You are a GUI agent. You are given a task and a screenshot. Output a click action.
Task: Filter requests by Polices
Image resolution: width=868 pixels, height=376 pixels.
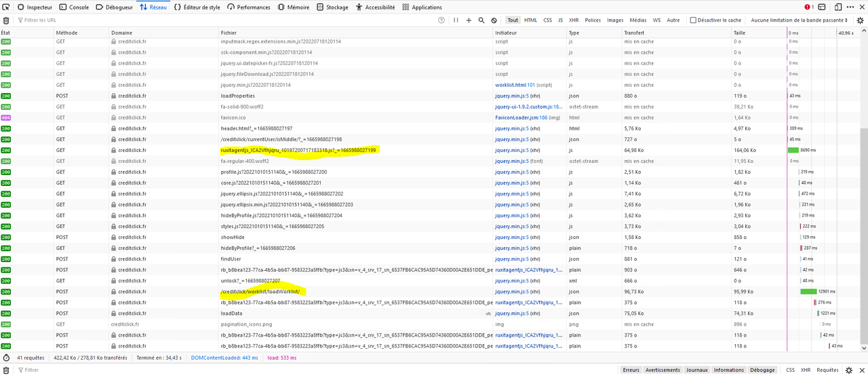point(593,20)
